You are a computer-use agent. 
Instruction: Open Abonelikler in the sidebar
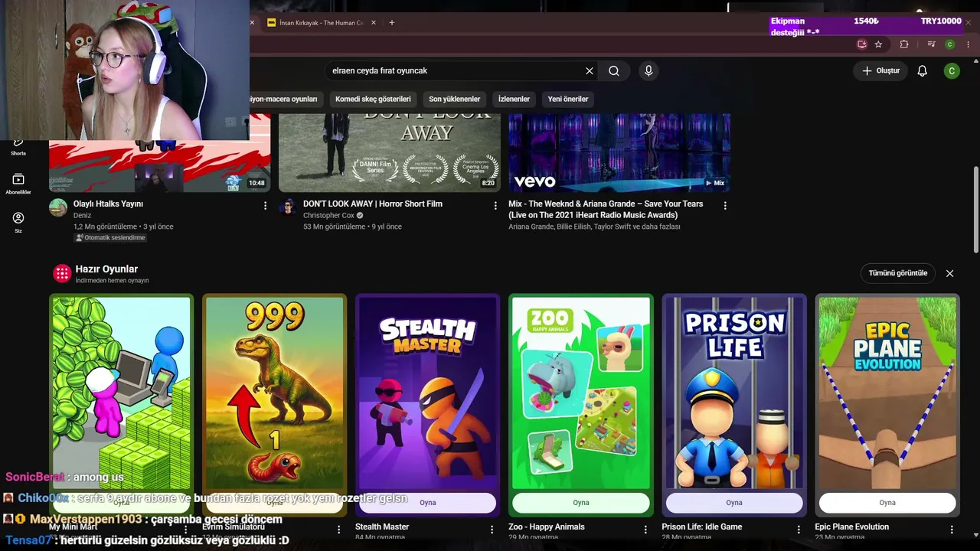[18, 184]
